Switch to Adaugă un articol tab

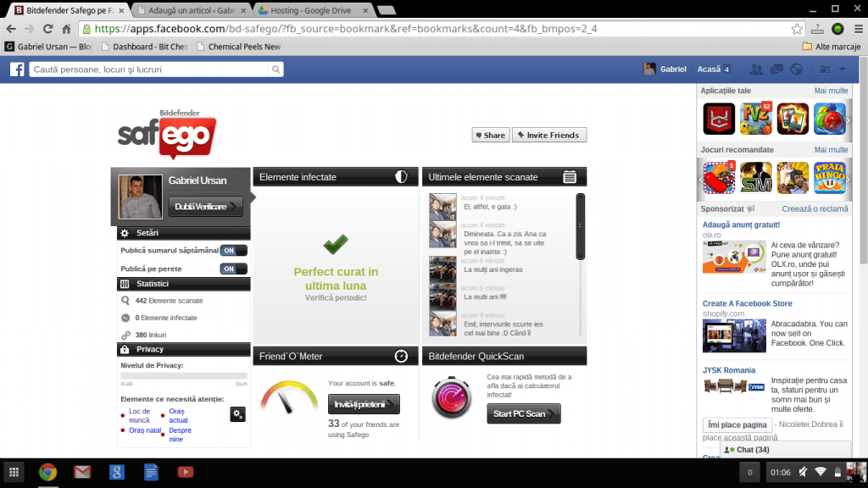click(x=191, y=10)
